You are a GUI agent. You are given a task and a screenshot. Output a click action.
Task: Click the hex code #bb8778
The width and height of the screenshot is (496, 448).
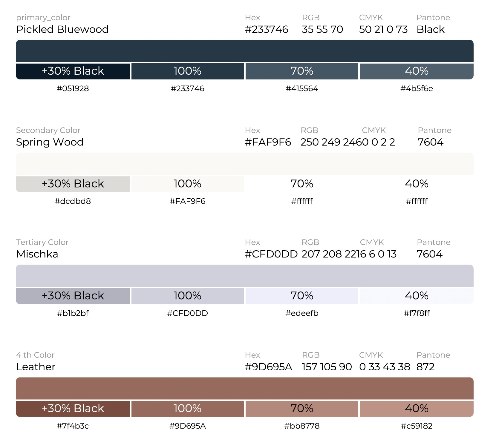pyautogui.click(x=302, y=426)
